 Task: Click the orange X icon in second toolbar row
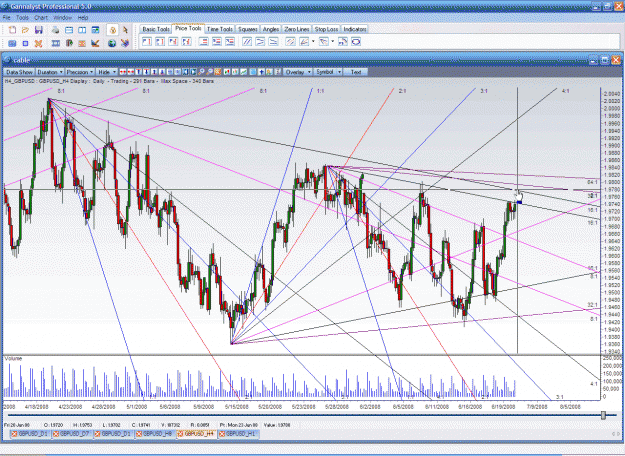pos(38,43)
